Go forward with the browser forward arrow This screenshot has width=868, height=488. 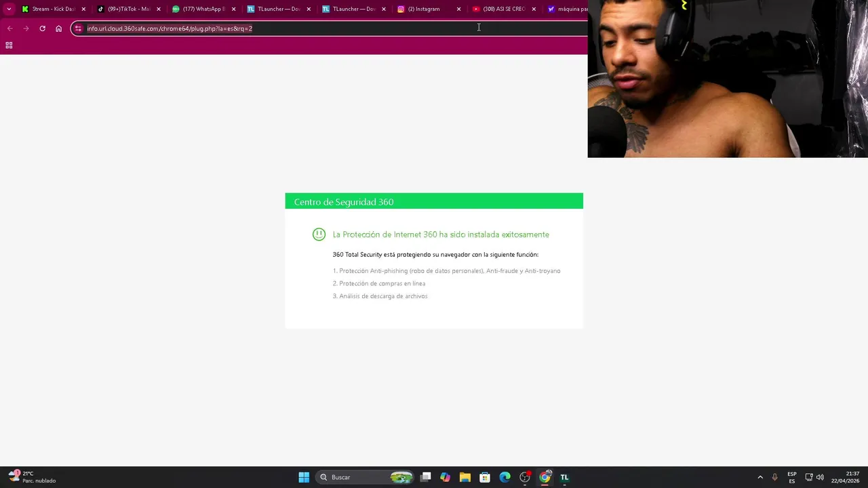pyautogui.click(x=26, y=28)
